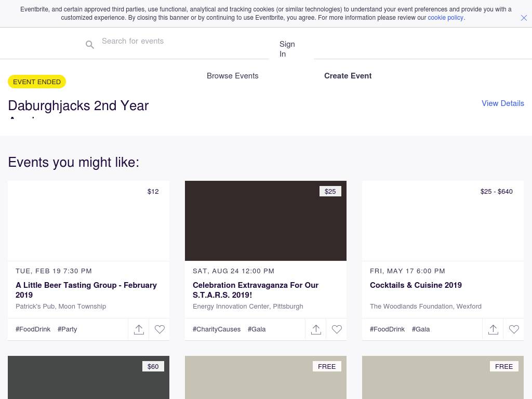The height and width of the screenshot is (399, 532).
Task: Open the cookie policy link
Action: [x=445, y=18]
